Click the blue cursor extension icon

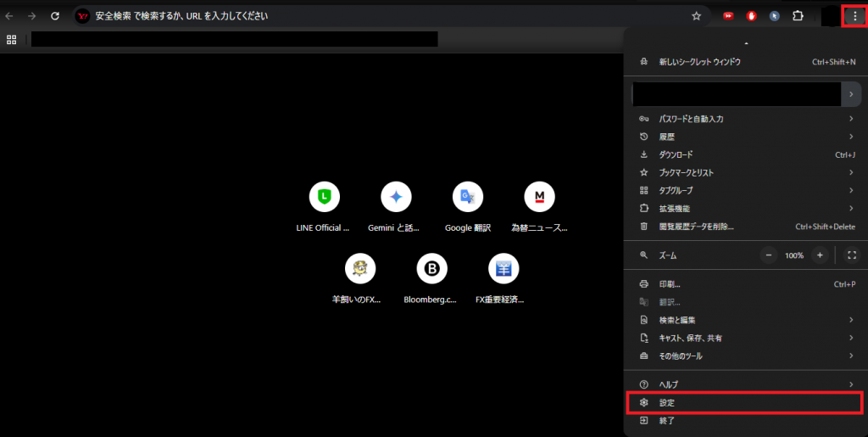tap(775, 16)
